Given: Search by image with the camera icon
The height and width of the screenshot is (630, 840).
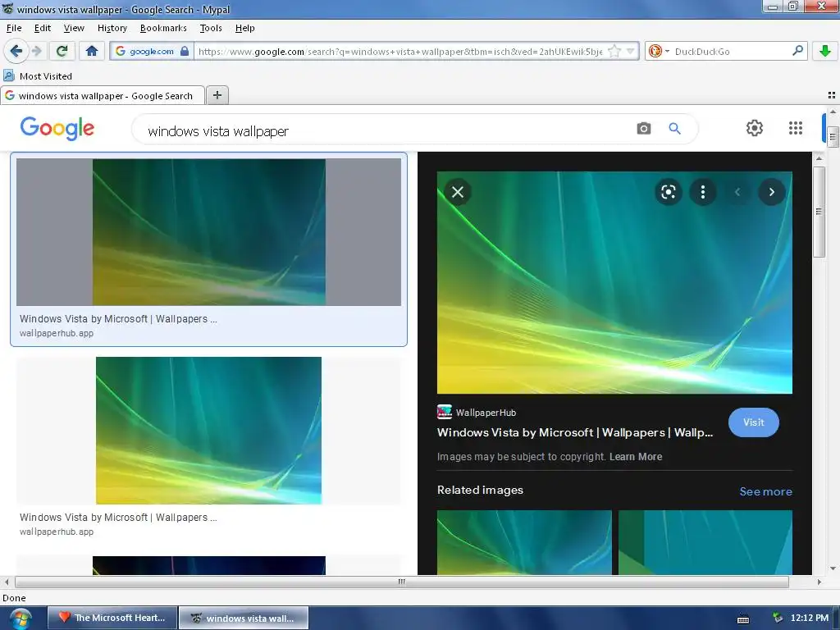Looking at the screenshot, I should [643, 129].
